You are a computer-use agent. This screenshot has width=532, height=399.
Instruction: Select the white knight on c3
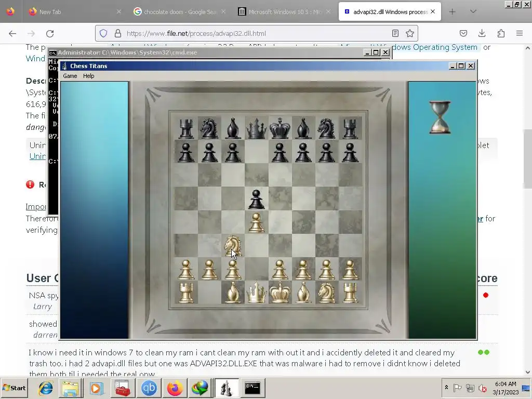click(x=233, y=246)
